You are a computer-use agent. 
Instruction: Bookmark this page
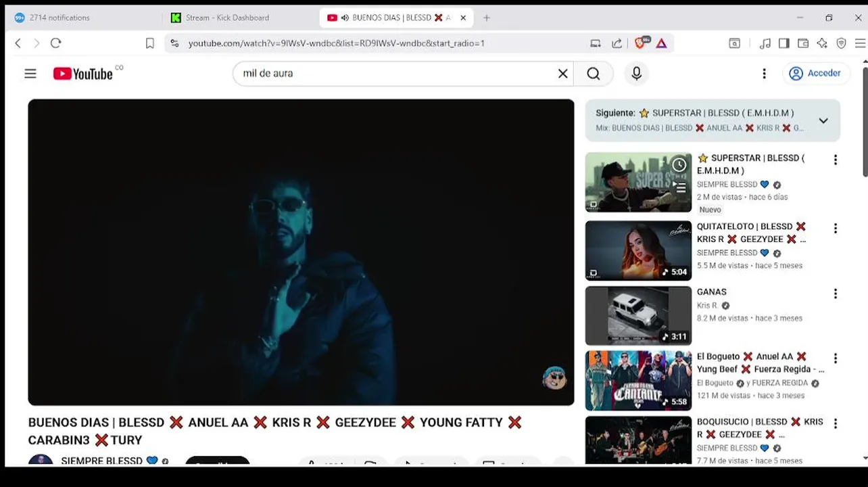pyautogui.click(x=150, y=43)
